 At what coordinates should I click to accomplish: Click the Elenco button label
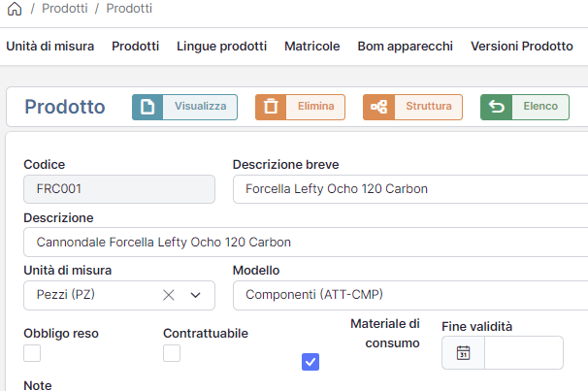coord(540,106)
